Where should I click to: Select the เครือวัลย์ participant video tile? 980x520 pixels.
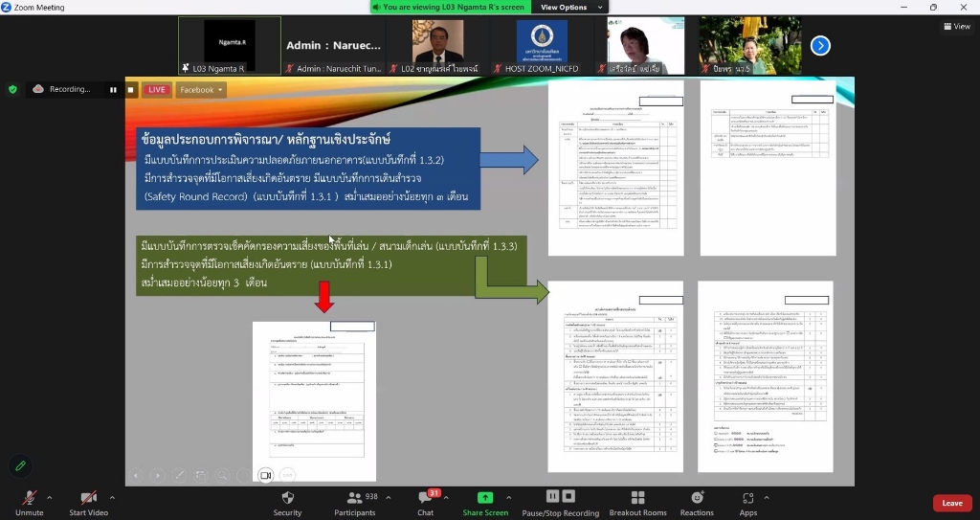coord(646,46)
